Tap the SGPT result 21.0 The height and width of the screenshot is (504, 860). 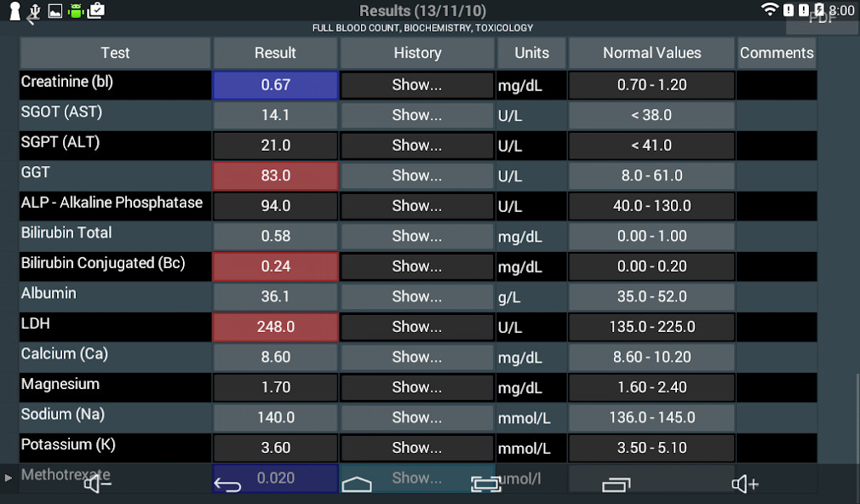coord(275,146)
